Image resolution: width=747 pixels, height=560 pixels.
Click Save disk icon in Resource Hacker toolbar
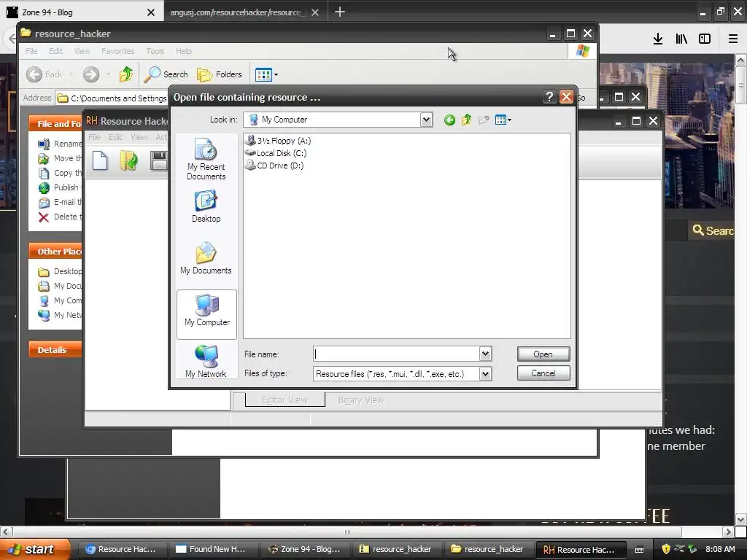point(158,160)
